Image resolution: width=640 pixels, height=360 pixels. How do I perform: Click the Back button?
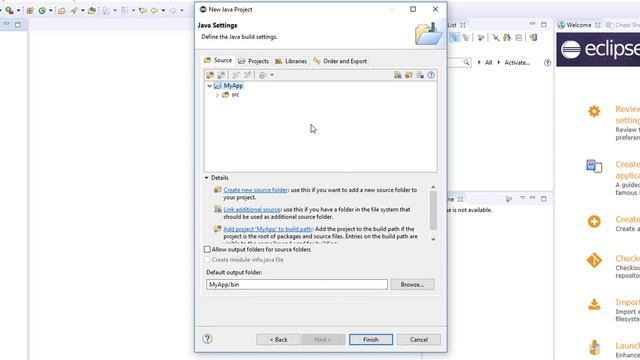pyautogui.click(x=278, y=340)
